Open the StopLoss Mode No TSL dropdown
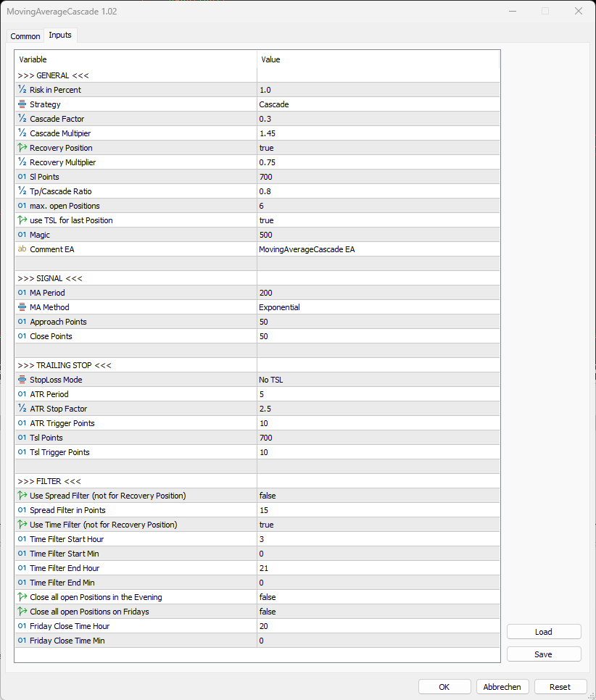 point(377,380)
